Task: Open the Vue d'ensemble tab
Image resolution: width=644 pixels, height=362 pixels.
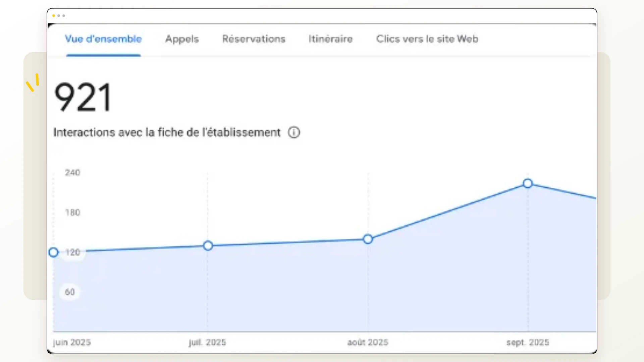Action: (103, 39)
